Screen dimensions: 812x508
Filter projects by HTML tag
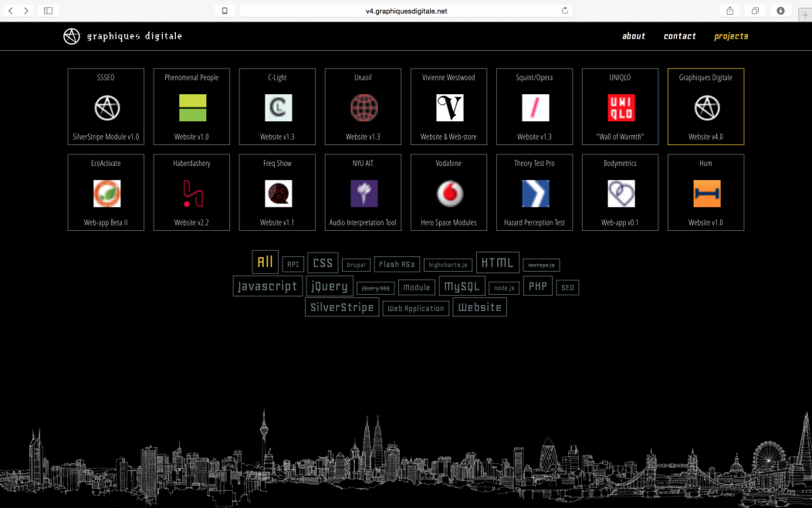point(498,262)
